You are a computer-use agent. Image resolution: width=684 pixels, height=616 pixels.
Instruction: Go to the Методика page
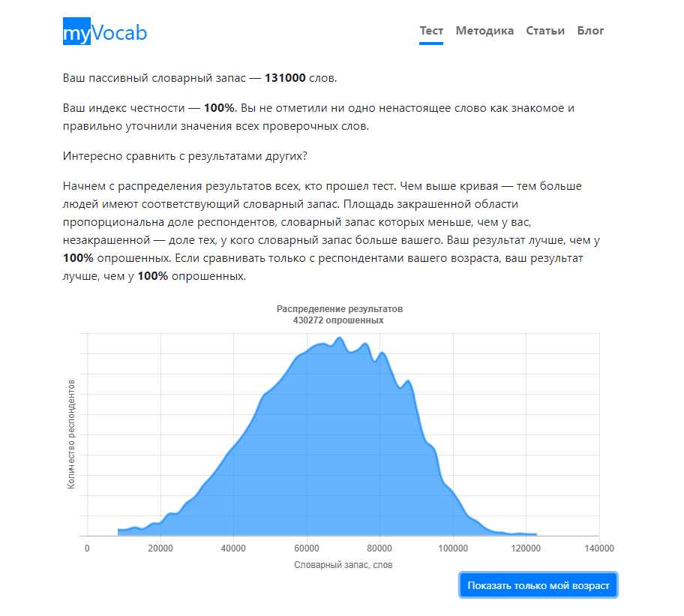(x=484, y=31)
